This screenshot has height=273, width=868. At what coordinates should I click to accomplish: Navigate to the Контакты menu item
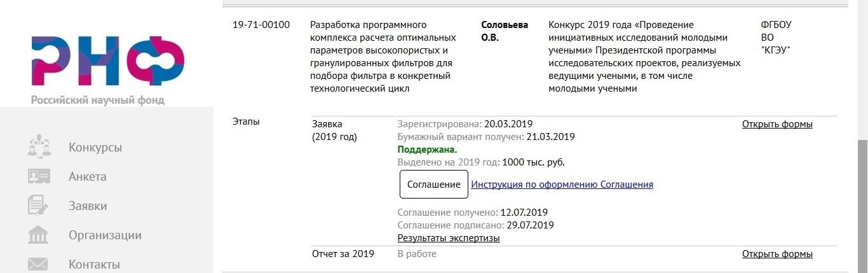(94, 264)
